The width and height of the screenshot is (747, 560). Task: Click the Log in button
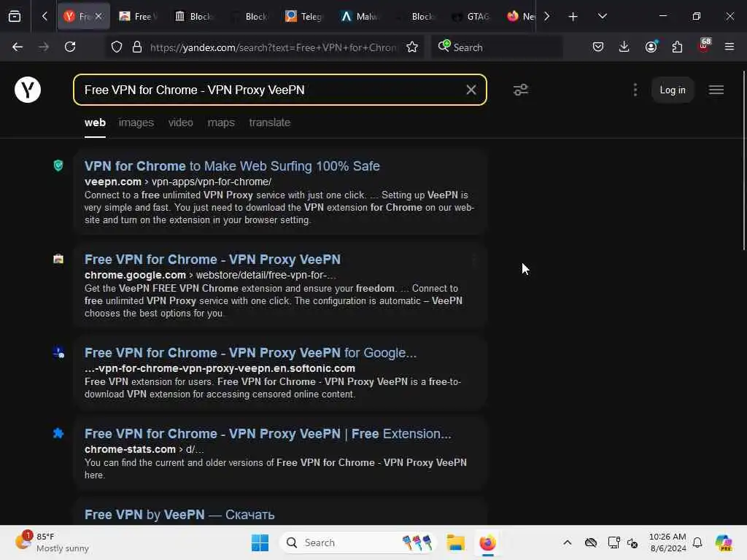[x=672, y=90]
